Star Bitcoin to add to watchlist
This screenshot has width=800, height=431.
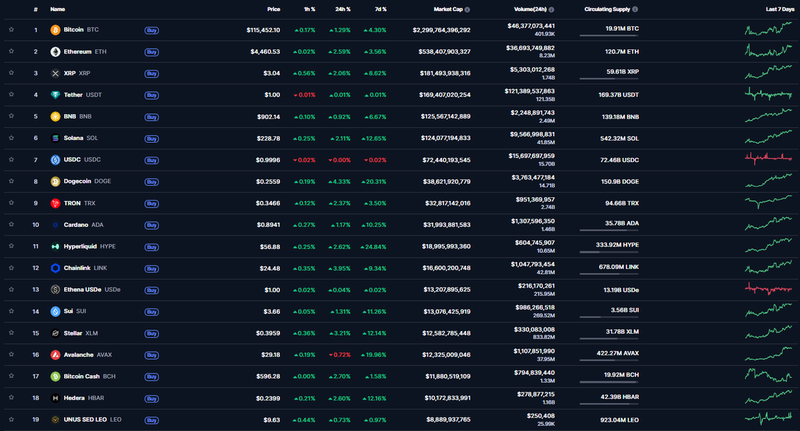click(11, 30)
